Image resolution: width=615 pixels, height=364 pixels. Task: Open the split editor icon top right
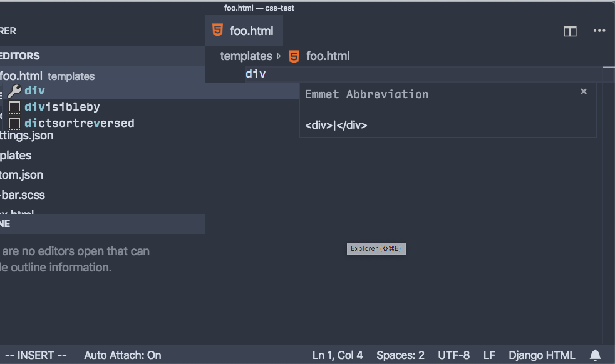[570, 31]
